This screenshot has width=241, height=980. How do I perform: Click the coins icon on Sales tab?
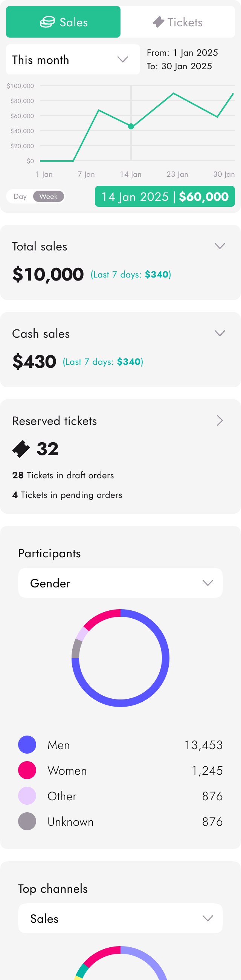pyautogui.click(x=47, y=22)
